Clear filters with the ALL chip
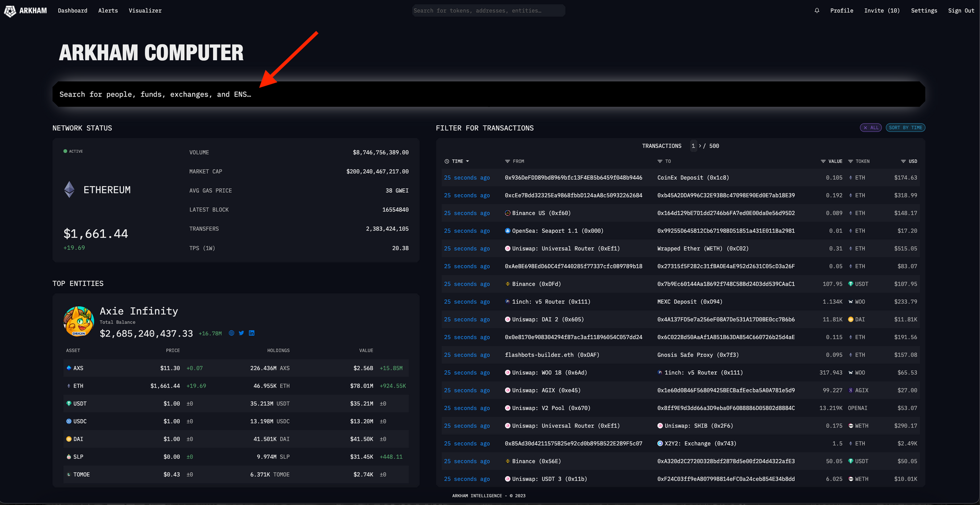Image resolution: width=980 pixels, height=505 pixels. coord(871,128)
